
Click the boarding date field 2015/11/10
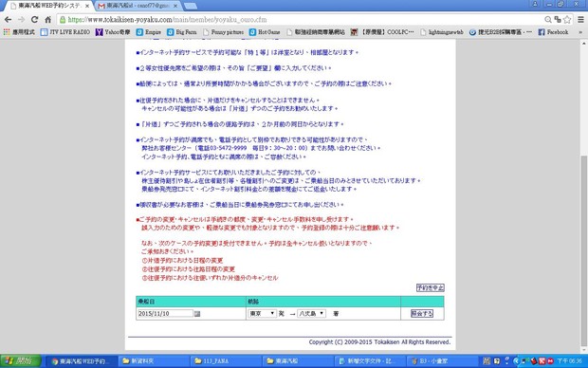pyautogui.click(x=165, y=313)
